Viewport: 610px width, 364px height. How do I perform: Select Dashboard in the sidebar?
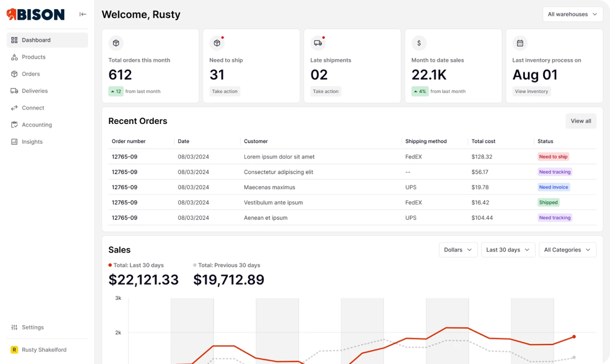point(36,40)
